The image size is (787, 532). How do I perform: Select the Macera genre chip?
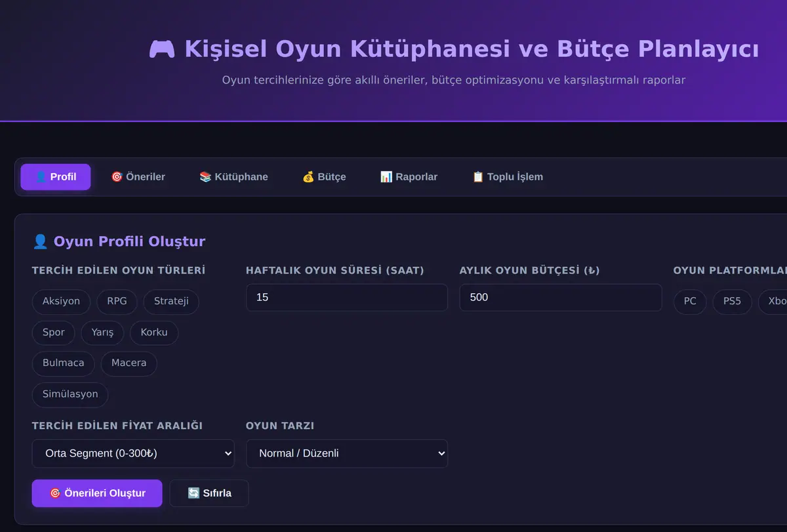(129, 363)
